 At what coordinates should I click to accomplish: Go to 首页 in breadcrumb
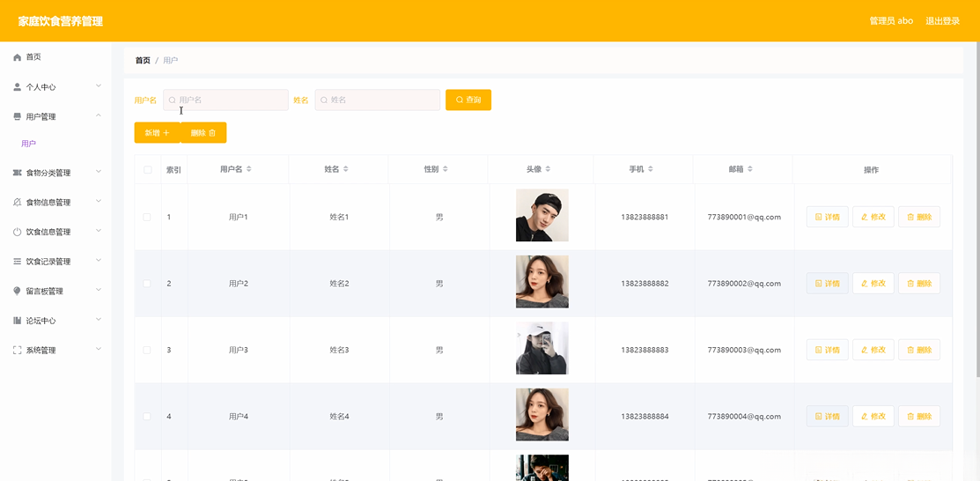click(x=143, y=61)
